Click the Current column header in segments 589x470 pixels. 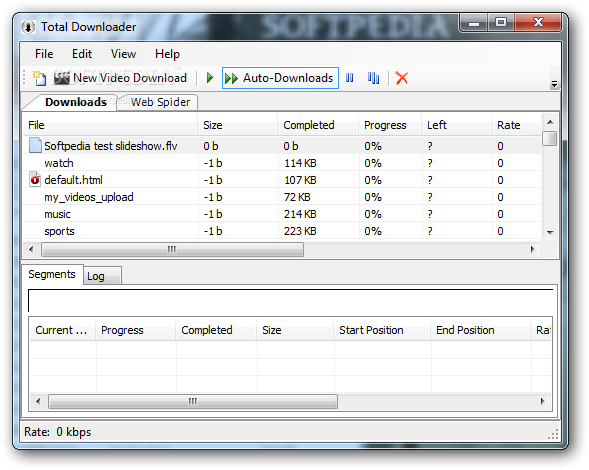(x=62, y=330)
